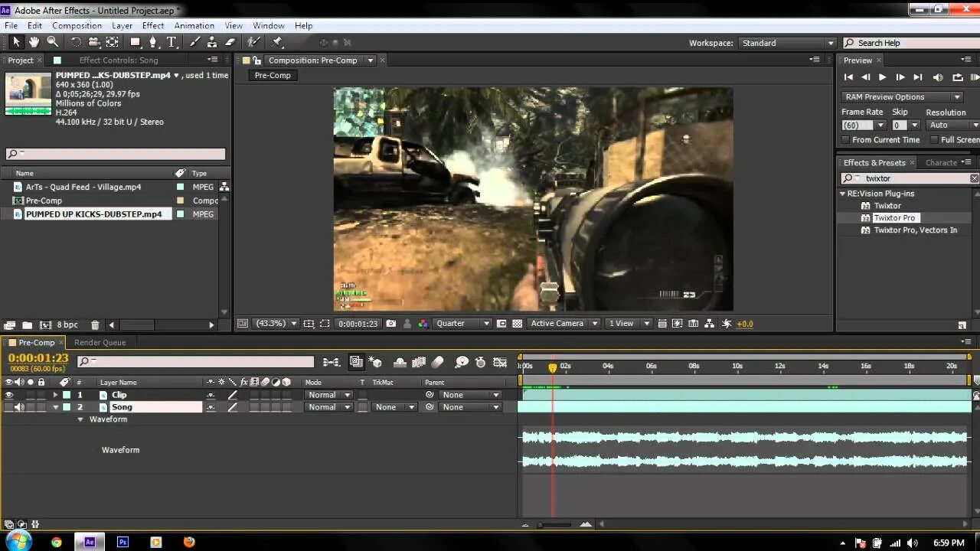Select the Brush tool
Viewport: 980px width, 551px height.
tap(195, 43)
